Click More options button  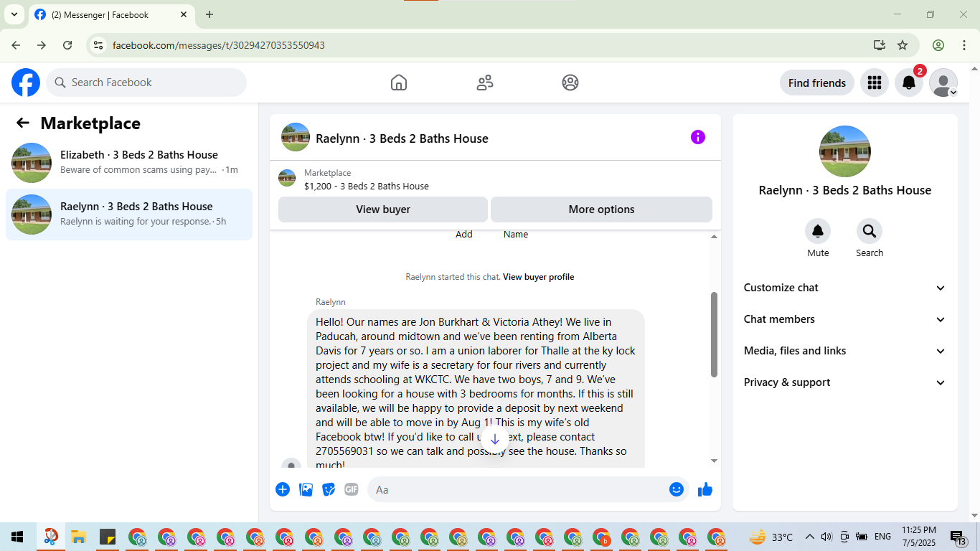(x=601, y=209)
